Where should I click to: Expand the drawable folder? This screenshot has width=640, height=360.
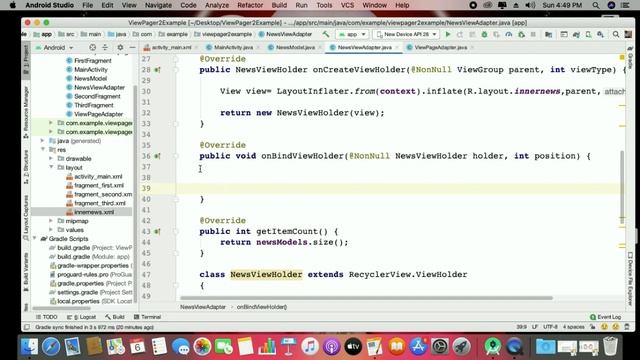(51, 159)
